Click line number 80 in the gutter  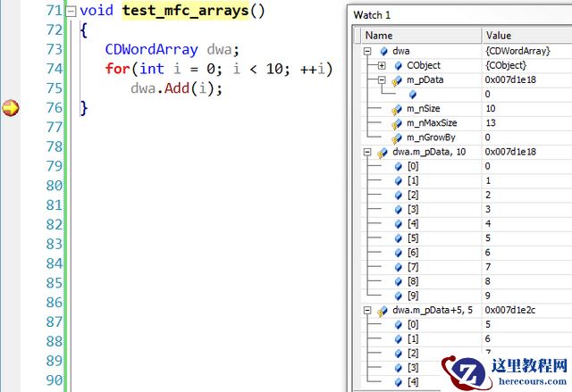pyautogui.click(x=55, y=186)
